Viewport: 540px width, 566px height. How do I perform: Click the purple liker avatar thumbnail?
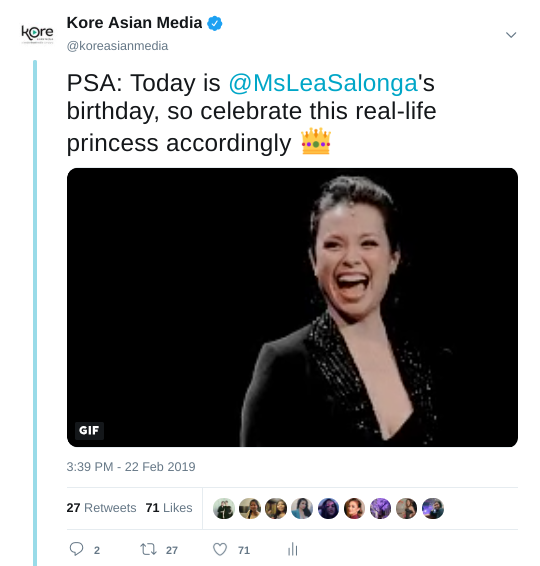[x=380, y=509]
